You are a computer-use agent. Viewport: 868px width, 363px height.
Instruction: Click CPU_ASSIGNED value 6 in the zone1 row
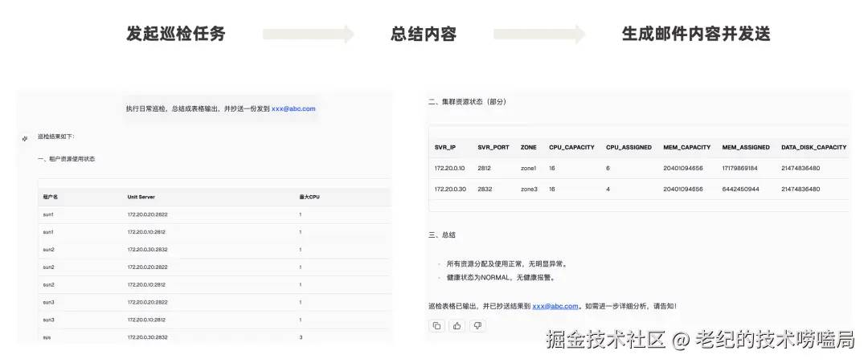608,168
